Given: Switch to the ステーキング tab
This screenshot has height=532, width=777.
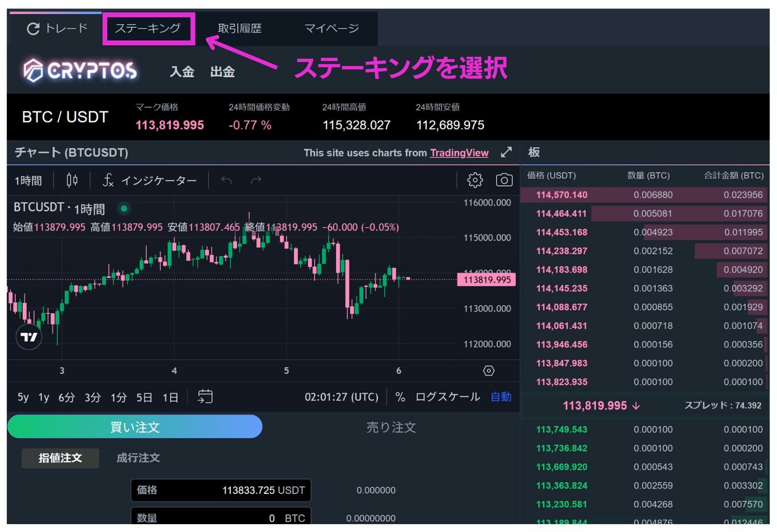Looking at the screenshot, I should tap(148, 29).
